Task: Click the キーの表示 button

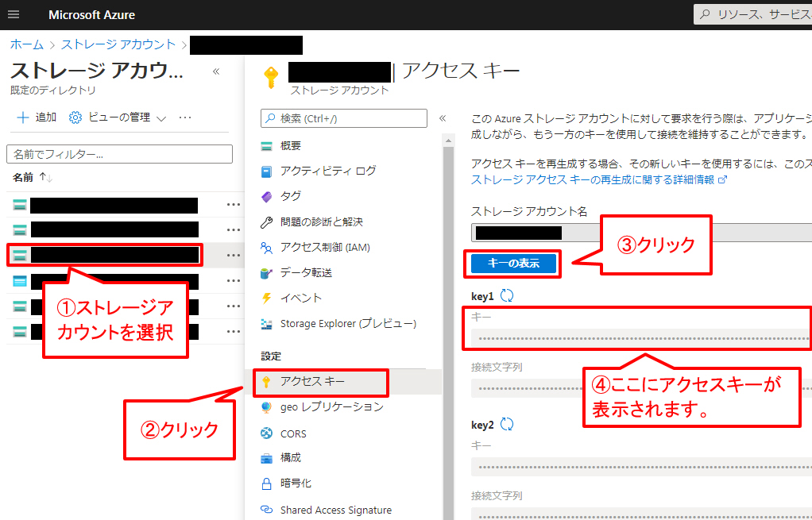Action: [x=513, y=264]
